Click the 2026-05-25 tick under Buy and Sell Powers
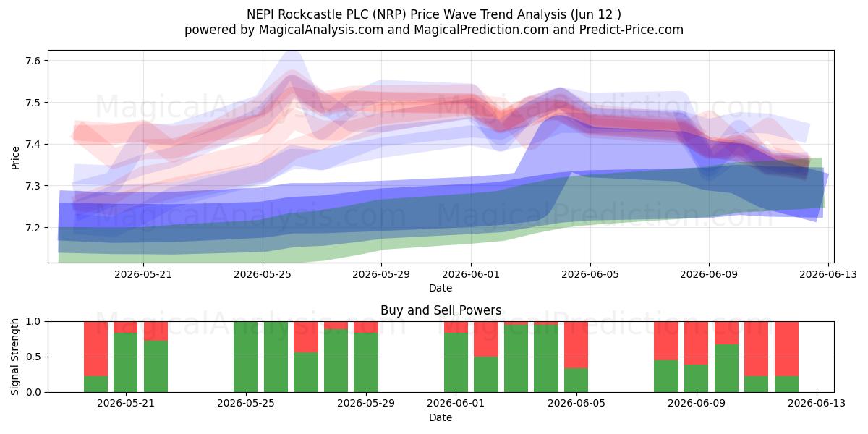Image resolution: width=868 pixels, height=434 pixels. (246, 404)
